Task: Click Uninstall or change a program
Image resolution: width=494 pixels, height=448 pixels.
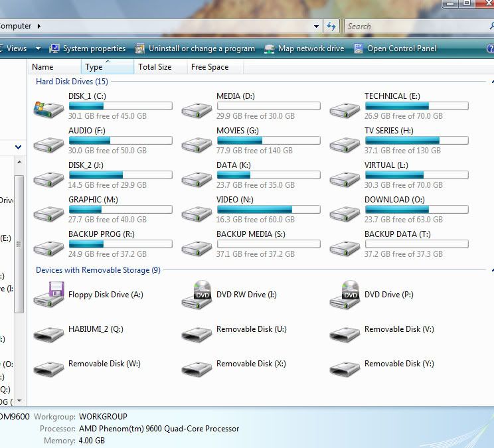Action: coord(195,48)
